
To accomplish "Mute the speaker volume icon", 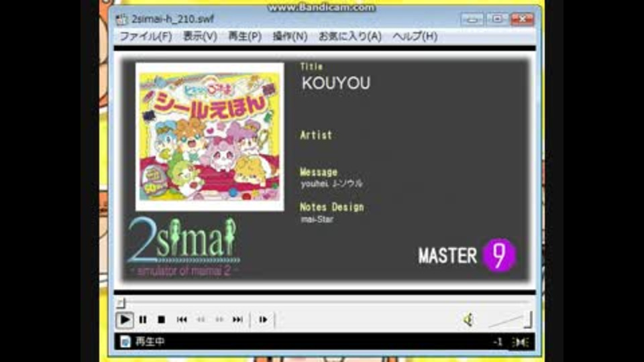I will [468, 320].
